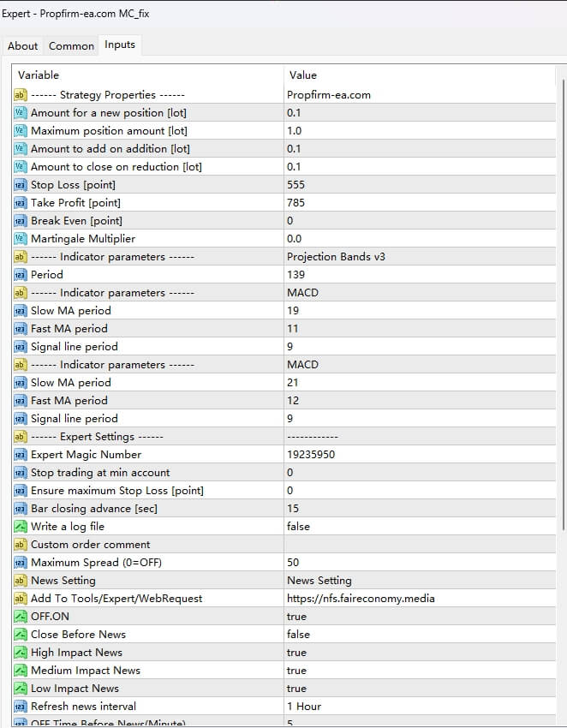
Task: Switch to the Common tab
Action: tap(71, 46)
